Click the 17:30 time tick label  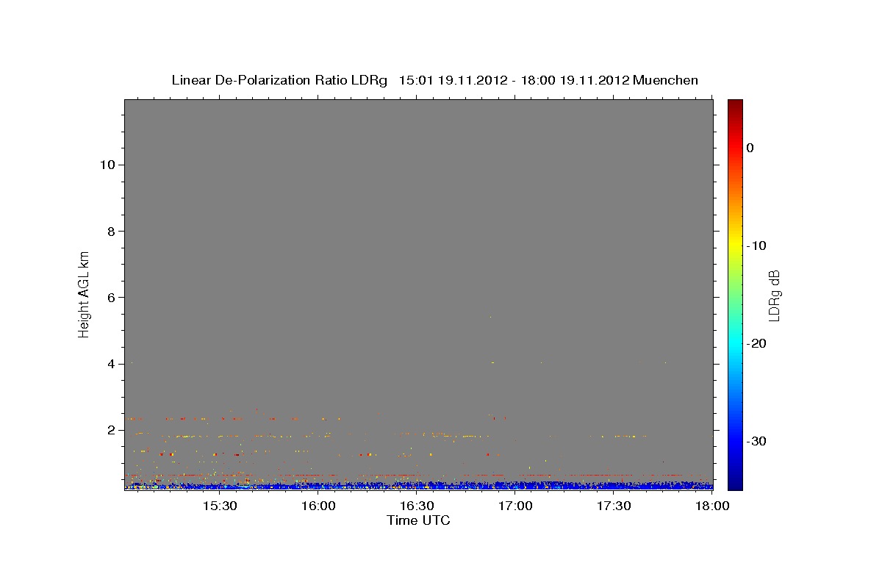pyautogui.click(x=614, y=506)
